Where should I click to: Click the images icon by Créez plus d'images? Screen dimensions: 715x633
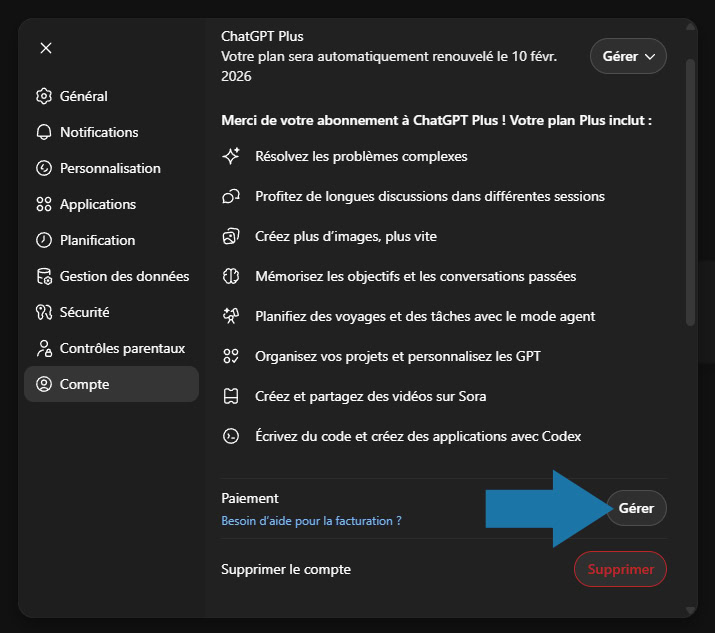click(231, 237)
